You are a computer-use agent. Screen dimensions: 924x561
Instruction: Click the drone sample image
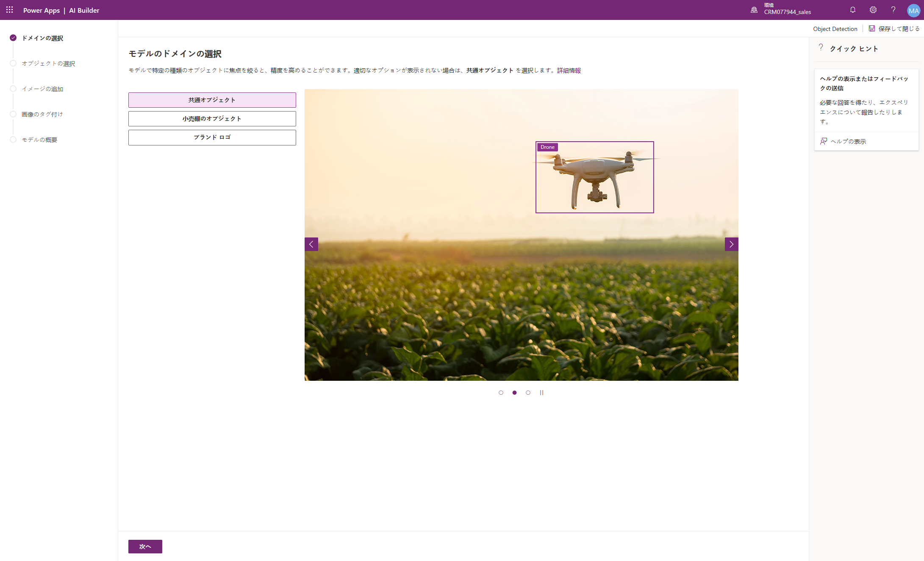(522, 235)
